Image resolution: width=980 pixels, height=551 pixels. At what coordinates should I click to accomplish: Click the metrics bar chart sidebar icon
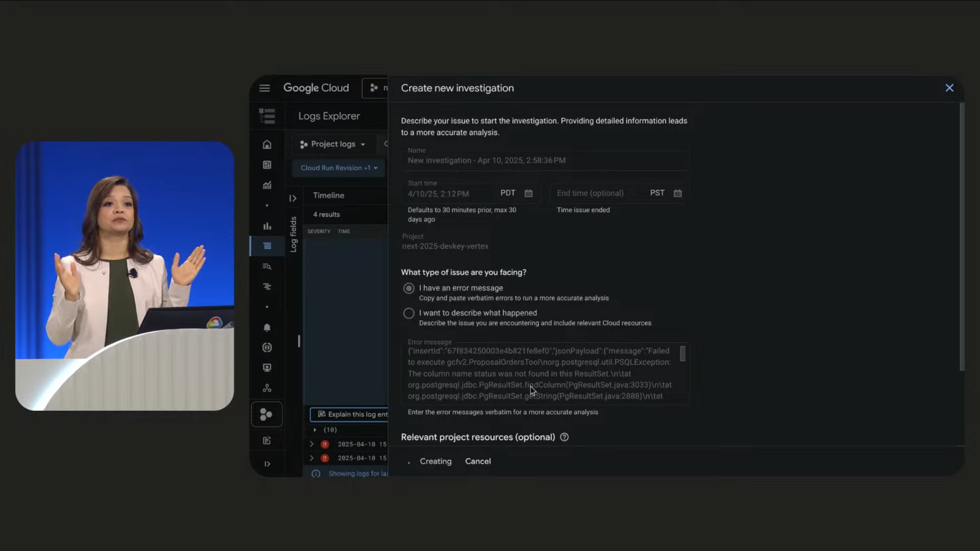(x=267, y=226)
